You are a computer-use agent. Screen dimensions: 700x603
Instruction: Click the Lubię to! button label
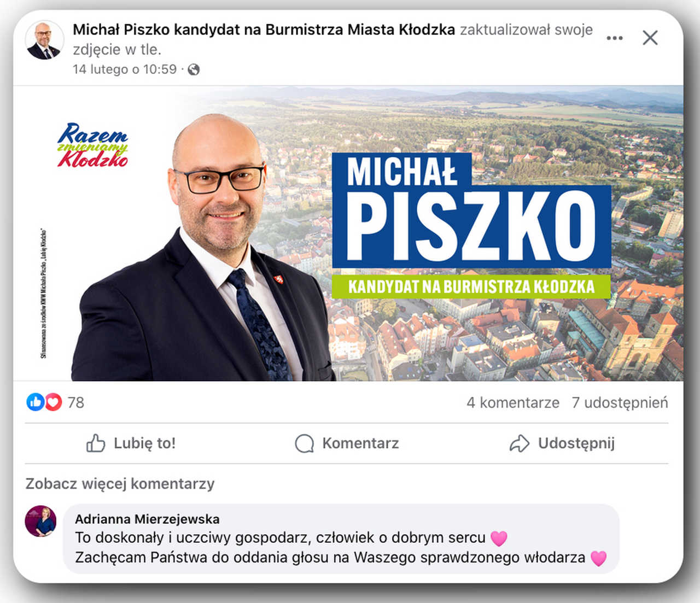(145, 443)
